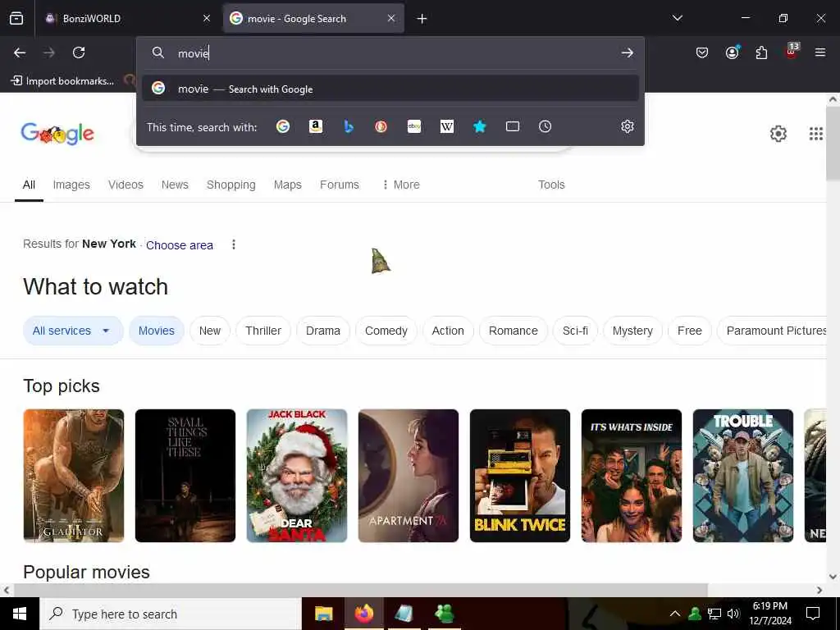The height and width of the screenshot is (630, 840).
Task: Search this time with Amazon
Action: tap(316, 126)
